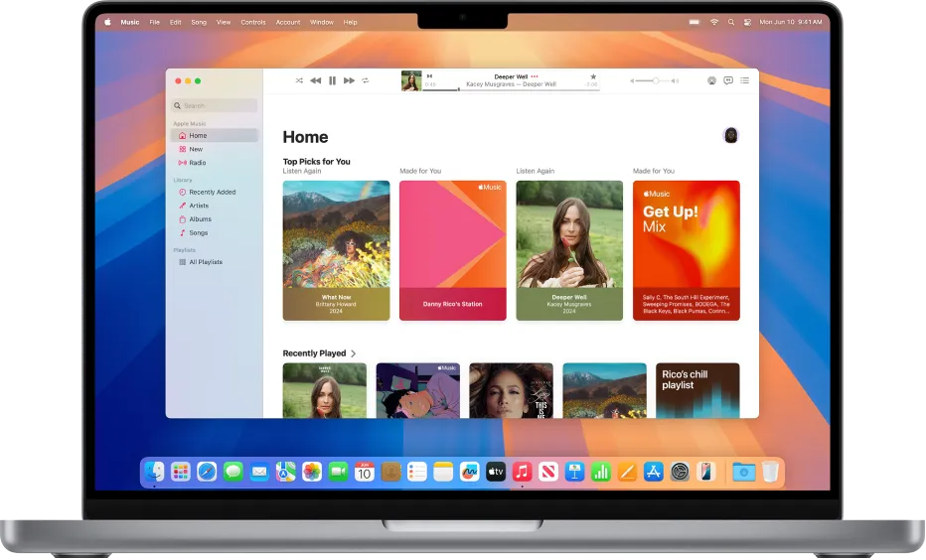
Task: Open the Song menu
Action: pyautogui.click(x=199, y=23)
